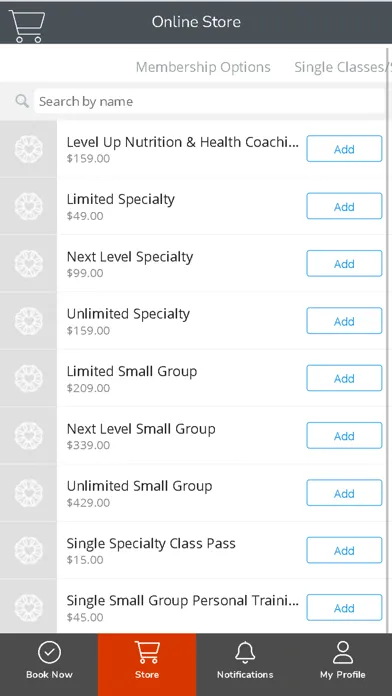Click the search magnifier icon

[22, 101]
